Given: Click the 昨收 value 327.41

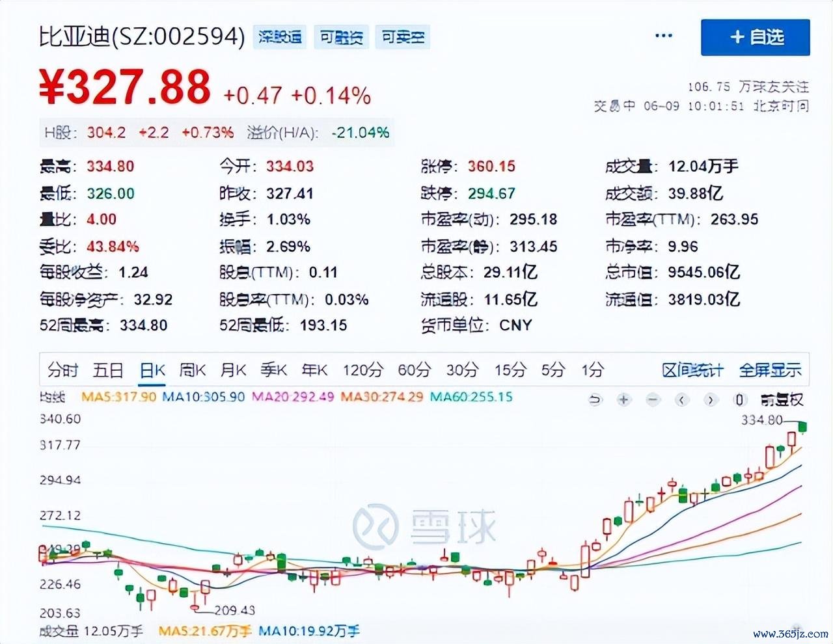Looking at the screenshot, I should (x=290, y=193).
